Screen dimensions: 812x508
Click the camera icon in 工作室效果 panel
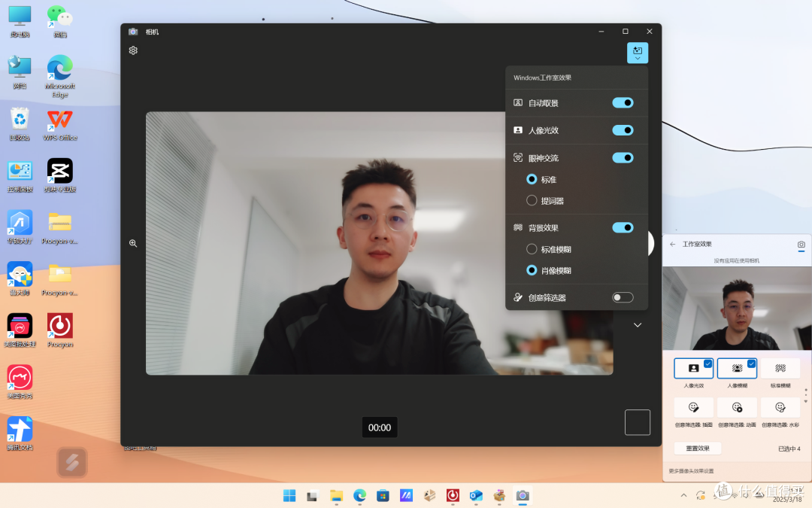801,245
